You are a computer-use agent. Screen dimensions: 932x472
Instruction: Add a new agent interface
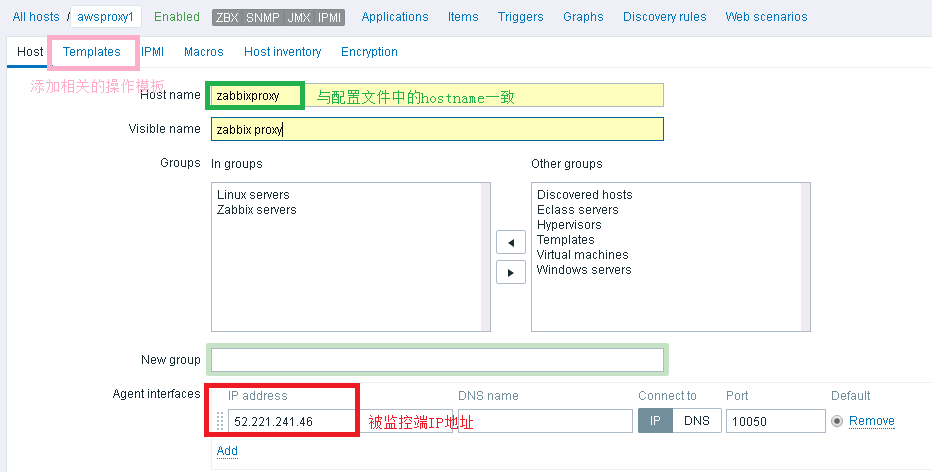click(227, 451)
